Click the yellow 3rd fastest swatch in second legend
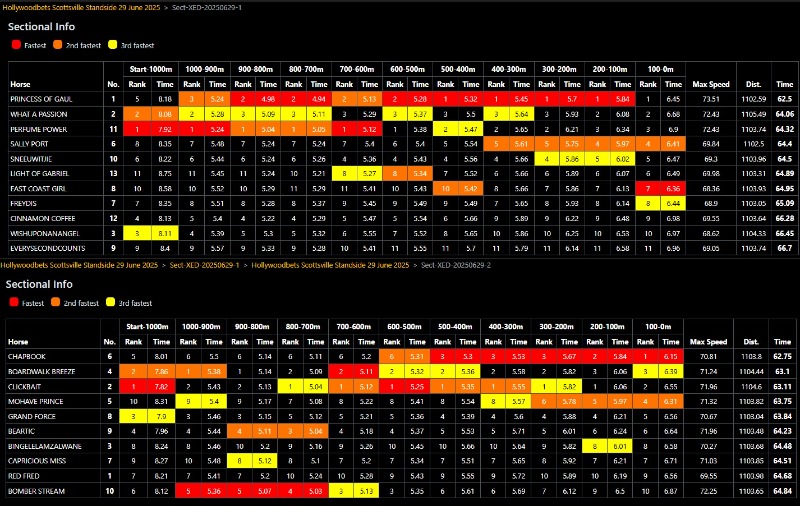The width and height of the screenshot is (800, 507). pyautogui.click(x=112, y=302)
